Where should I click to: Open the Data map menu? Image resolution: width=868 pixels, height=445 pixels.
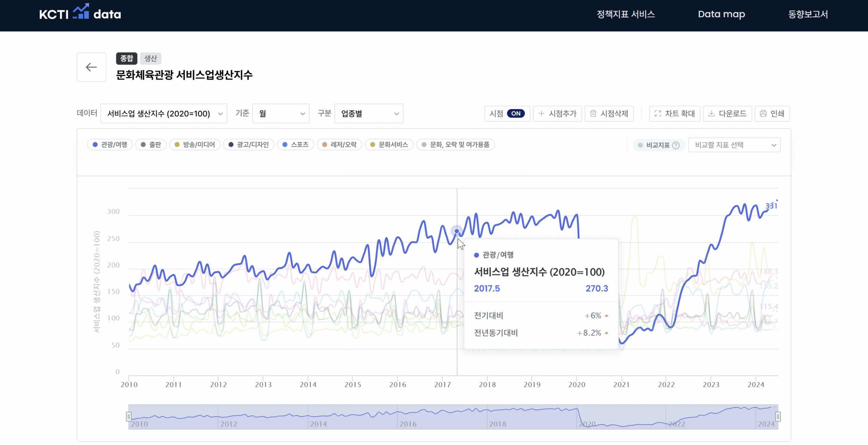pos(721,14)
